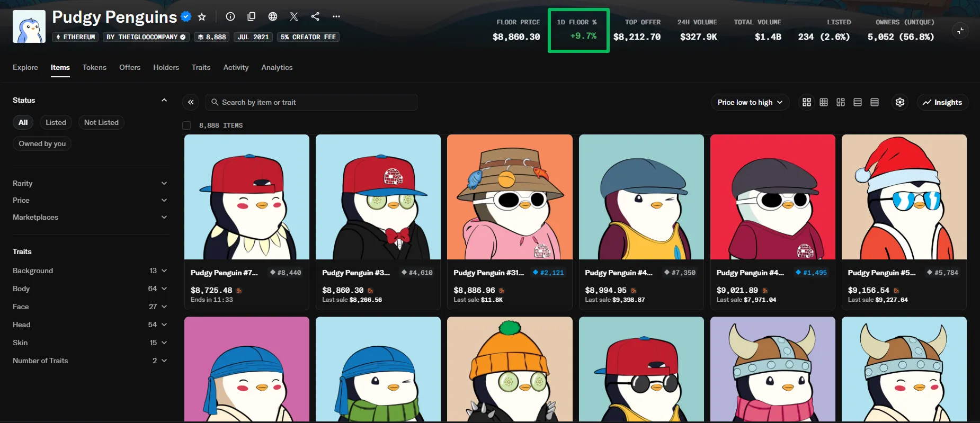
Task: Open the Insights panel
Action: point(942,102)
